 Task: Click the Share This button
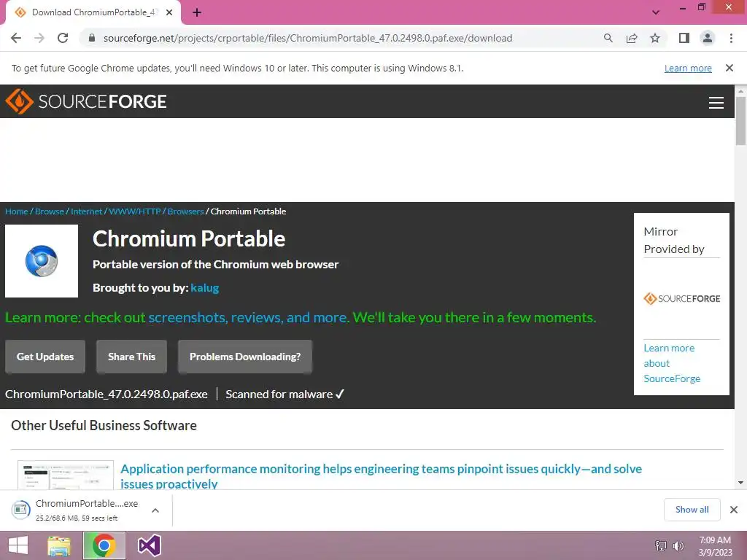tap(131, 357)
